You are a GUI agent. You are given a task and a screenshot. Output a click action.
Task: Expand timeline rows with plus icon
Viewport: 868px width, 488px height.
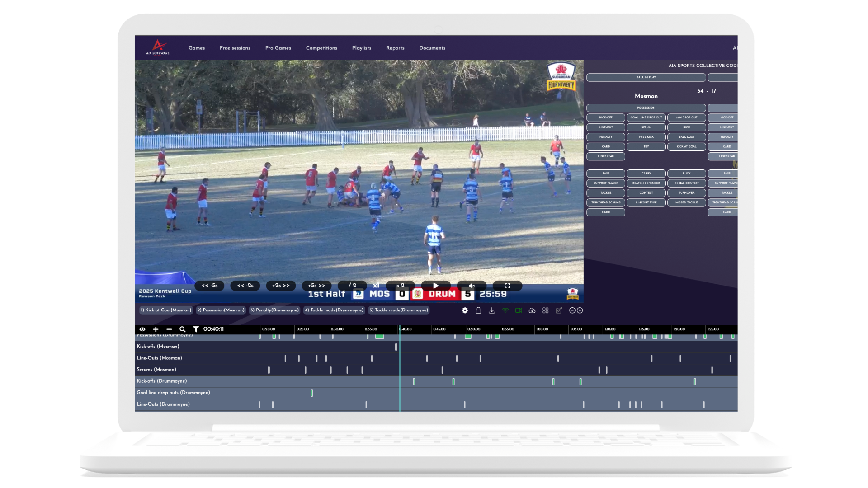tap(156, 329)
